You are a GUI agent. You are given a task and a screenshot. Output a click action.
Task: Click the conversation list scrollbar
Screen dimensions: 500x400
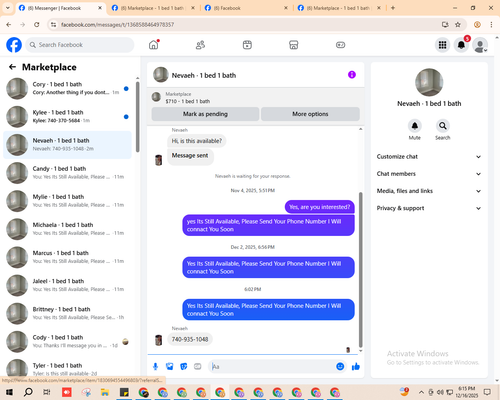[138, 117]
